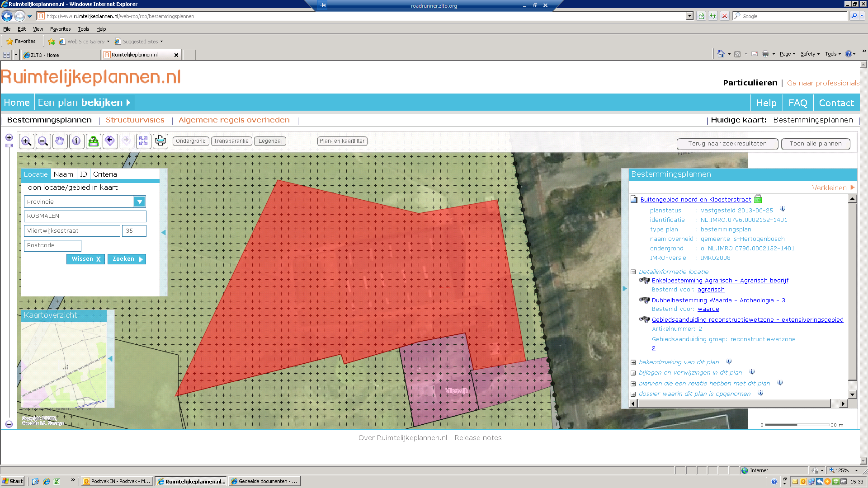Click binoculars icon for Gebiedsaanduiding reconstructiewetzone
Screen dimensions: 868x488
(644, 319)
